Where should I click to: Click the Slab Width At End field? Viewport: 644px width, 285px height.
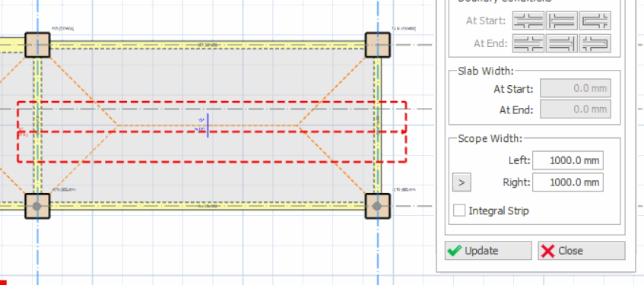576,109
